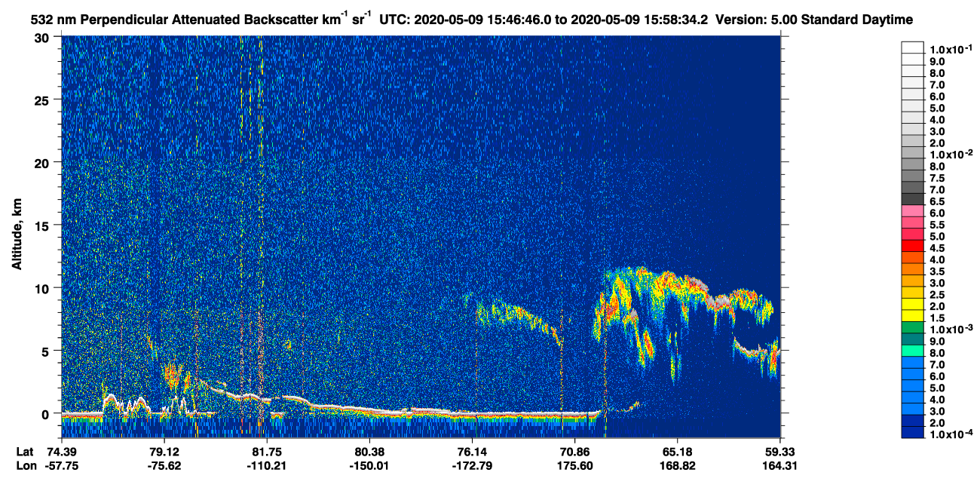Image resolution: width=980 pixels, height=503 pixels.
Task: Click the latitude value "79.12"
Action: click(x=164, y=451)
